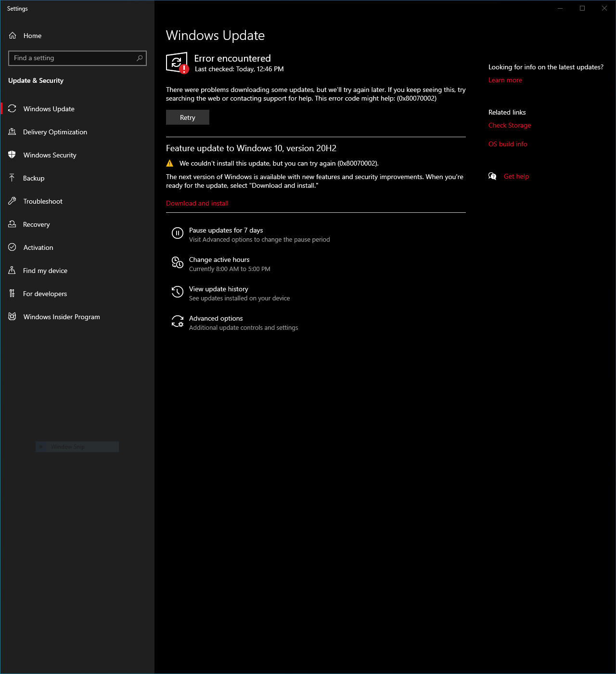Click the Troubleshoot wrench icon
The width and height of the screenshot is (616, 674).
tap(13, 201)
